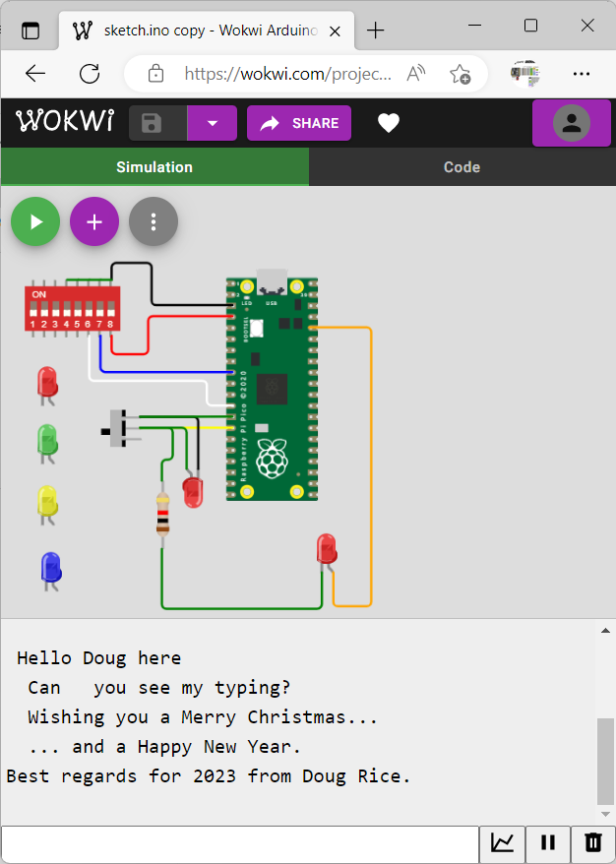
Task: Toggle DIP switch number 8
Action: point(111,309)
